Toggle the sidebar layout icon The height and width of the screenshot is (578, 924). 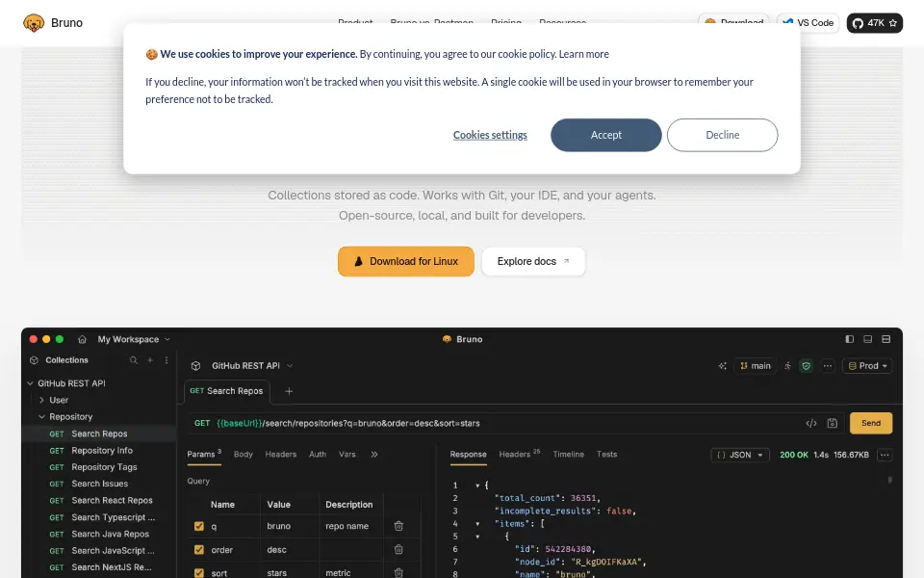click(849, 339)
